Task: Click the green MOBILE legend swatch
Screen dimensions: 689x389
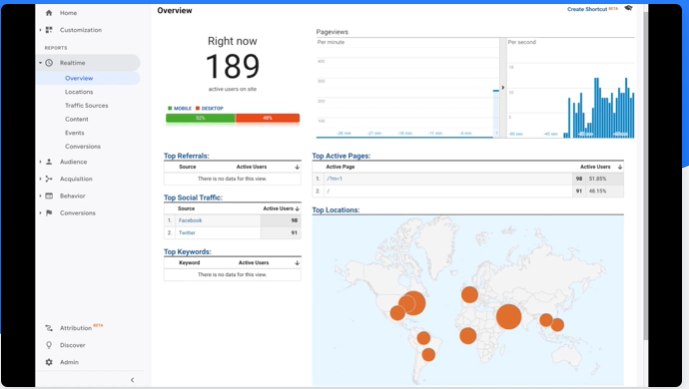Action: click(x=170, y=108)
